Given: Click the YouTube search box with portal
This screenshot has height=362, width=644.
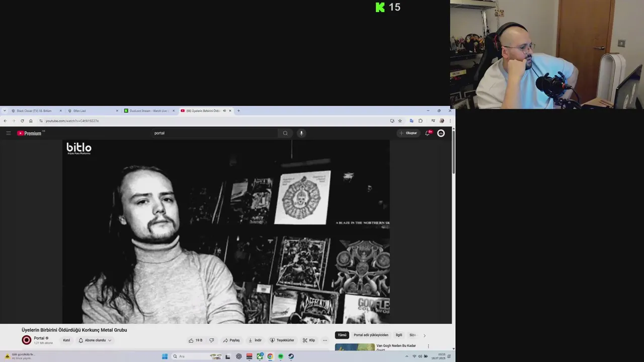Looking at the screenshot, I should pos(215,133).
